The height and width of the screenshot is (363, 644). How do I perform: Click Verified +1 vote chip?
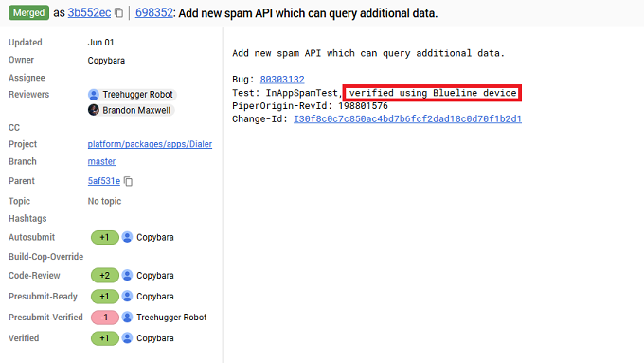click(x=105, y=338)
